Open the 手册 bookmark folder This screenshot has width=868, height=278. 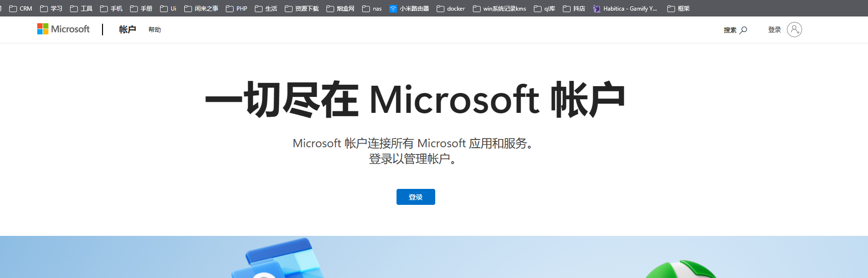coord(141,8)
